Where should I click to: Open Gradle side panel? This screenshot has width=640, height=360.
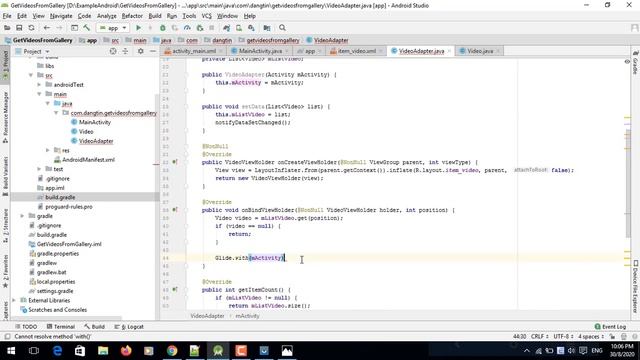(x=636, y=63)
